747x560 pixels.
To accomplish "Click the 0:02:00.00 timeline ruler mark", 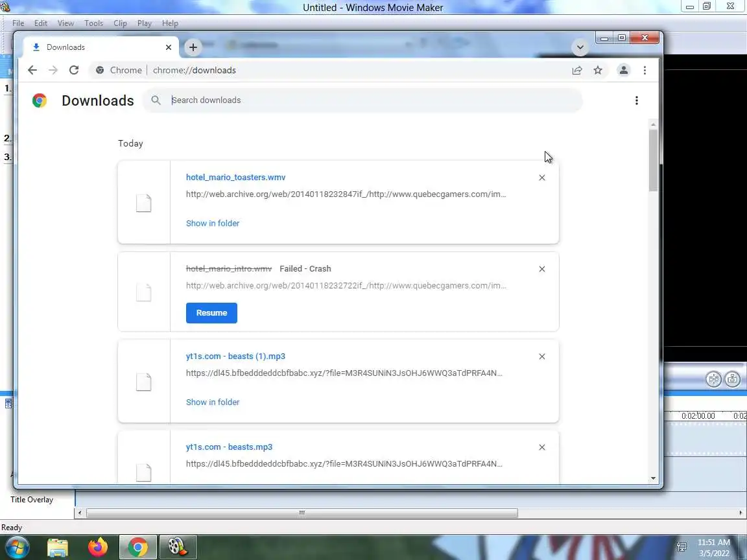I will coord(698,415).
